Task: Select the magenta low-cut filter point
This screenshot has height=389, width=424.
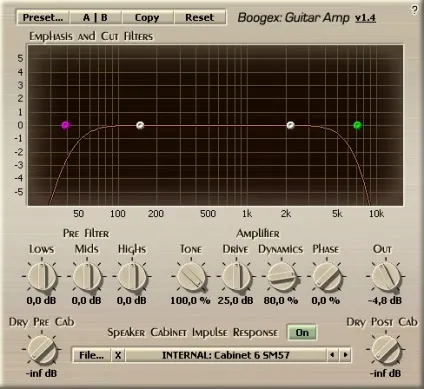Action: coord(65,125)
